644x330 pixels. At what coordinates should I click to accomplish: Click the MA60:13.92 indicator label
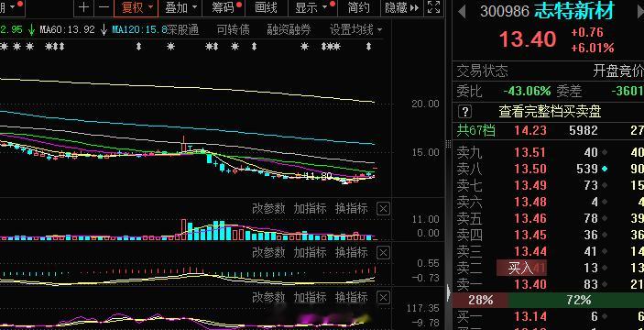coord(68,29)
